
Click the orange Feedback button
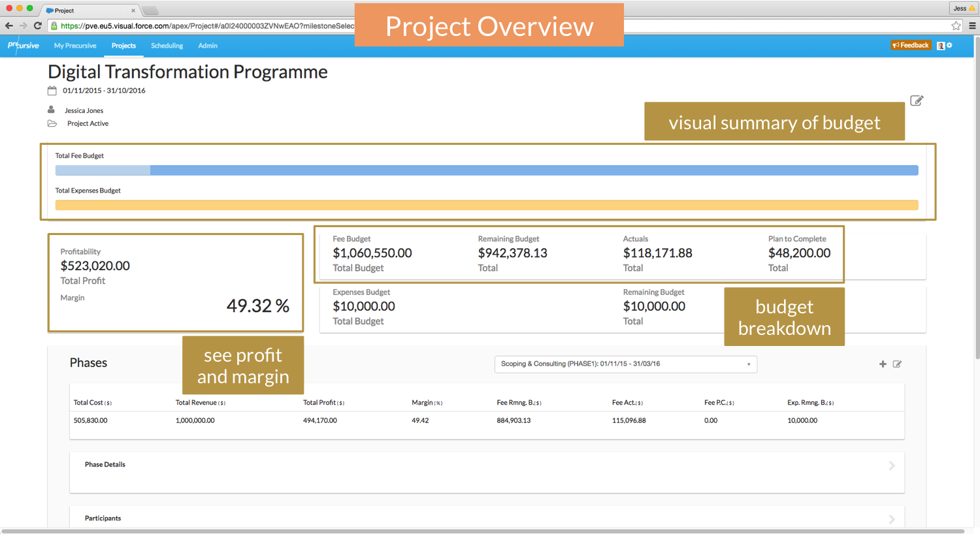(910, 45)
